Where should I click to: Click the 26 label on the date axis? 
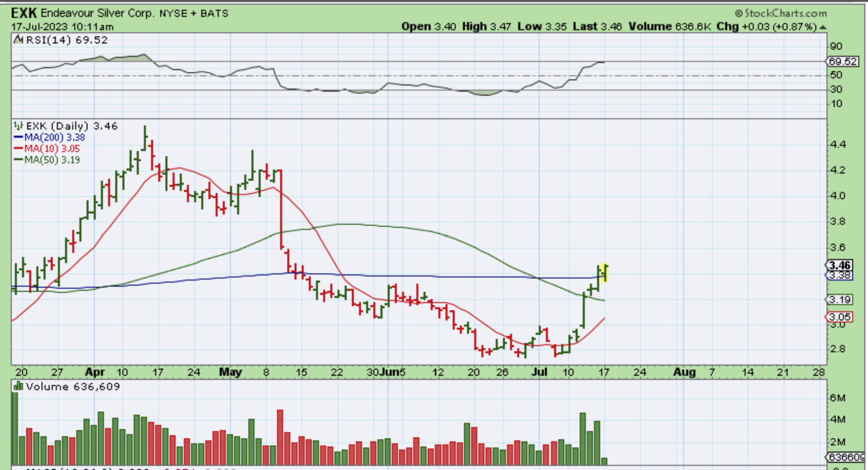[x=502, y=372]
